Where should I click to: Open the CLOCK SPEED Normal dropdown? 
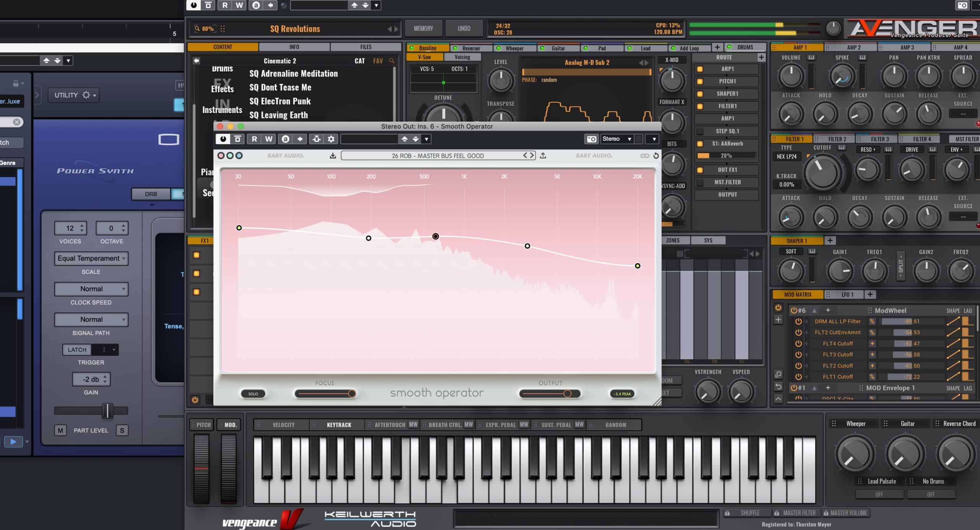pos(91,289)
